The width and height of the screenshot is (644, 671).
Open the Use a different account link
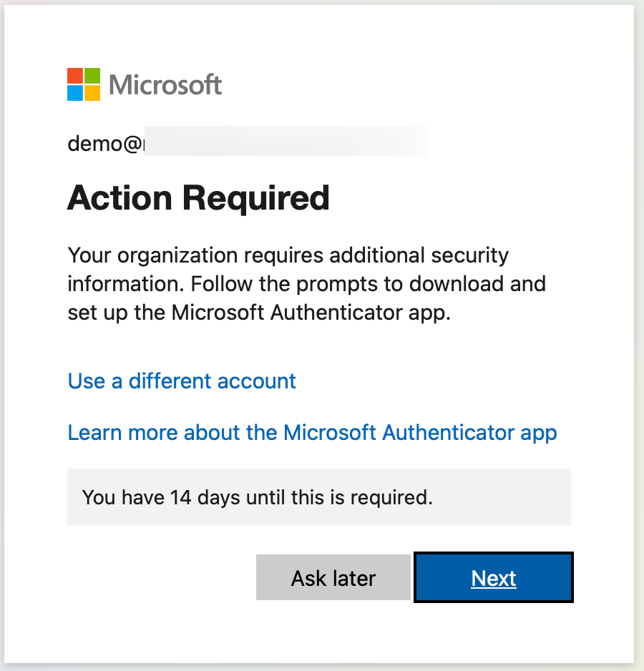(182, 381)
